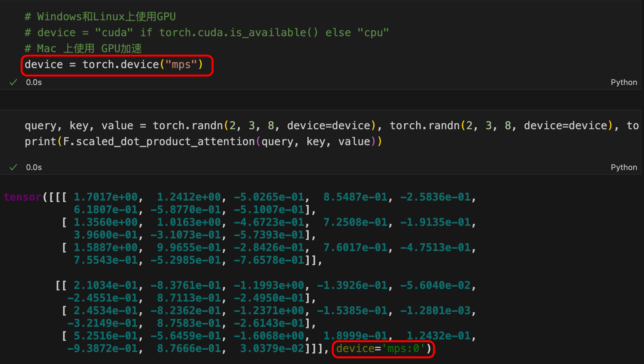Open the first cell's Python language selector

(624, 82)
